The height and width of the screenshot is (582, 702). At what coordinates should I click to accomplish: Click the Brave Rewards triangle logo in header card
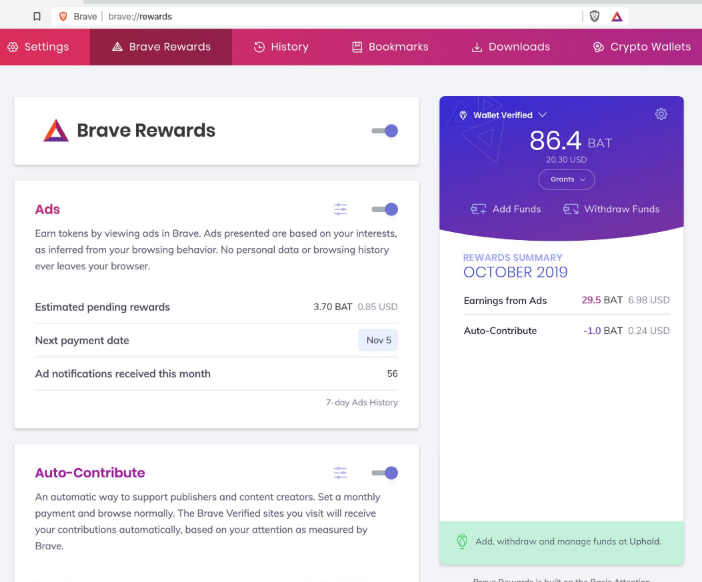pos(56,130)
